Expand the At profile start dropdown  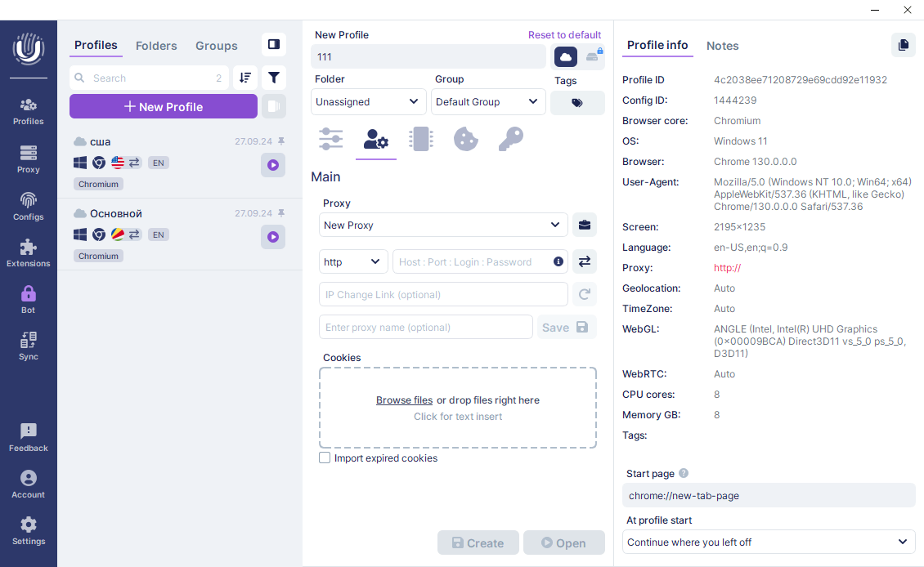(x=768, y=542)
